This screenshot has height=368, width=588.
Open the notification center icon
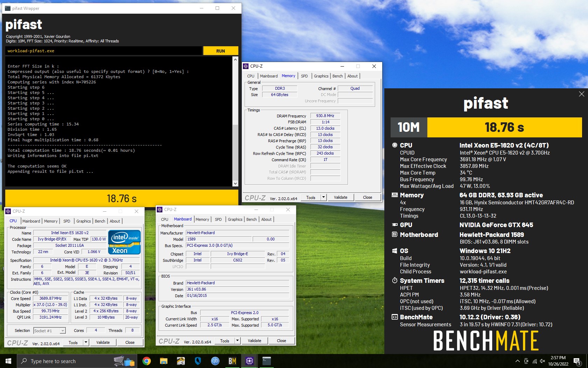coord(577,361)
